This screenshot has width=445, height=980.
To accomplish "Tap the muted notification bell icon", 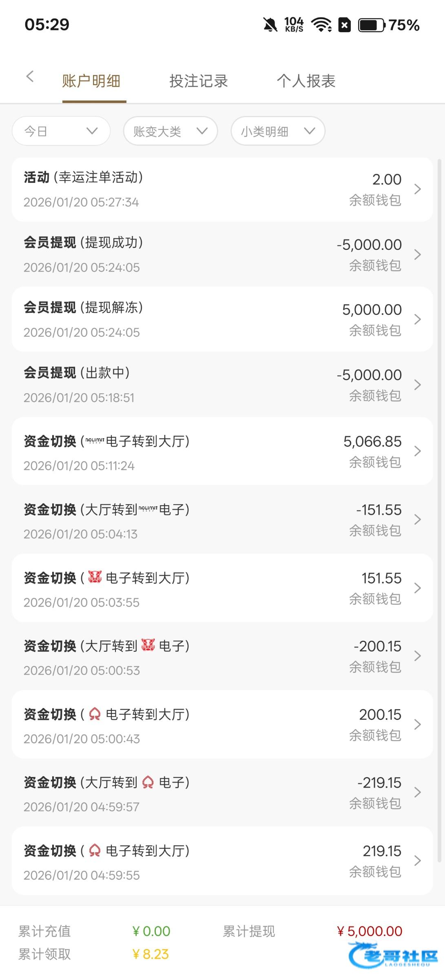I will tap(270, 25).
